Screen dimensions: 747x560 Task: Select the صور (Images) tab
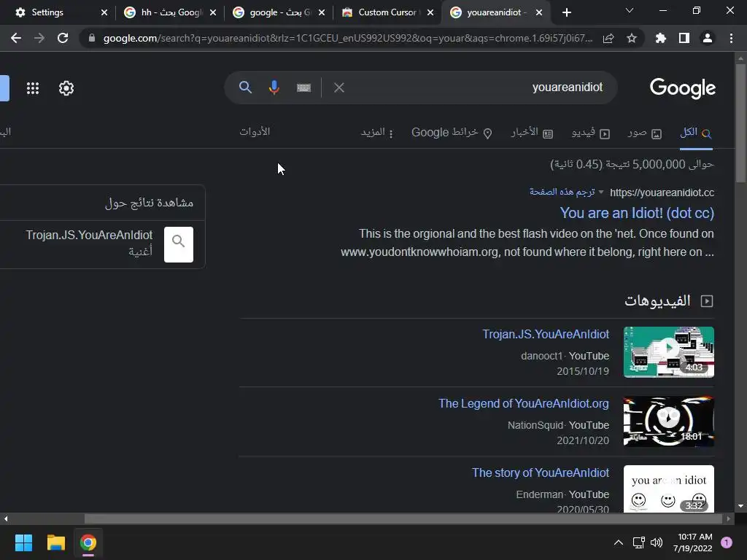click(645, 133)
